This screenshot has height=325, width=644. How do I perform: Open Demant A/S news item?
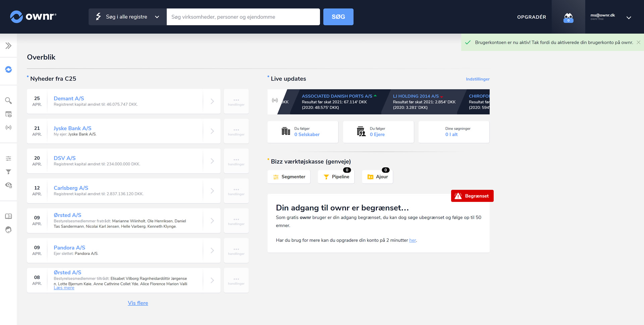[69, 98]
